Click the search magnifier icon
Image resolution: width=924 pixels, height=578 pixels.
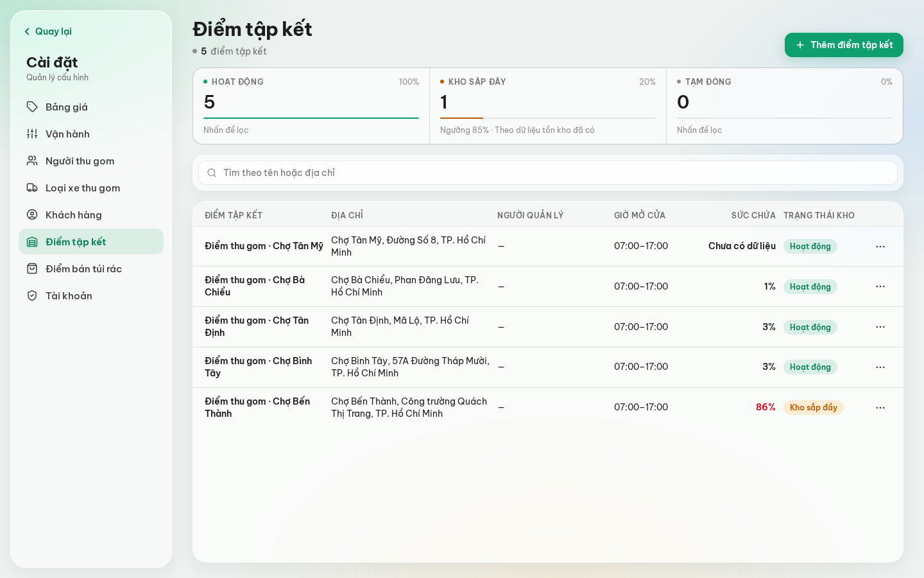point(212,173)
